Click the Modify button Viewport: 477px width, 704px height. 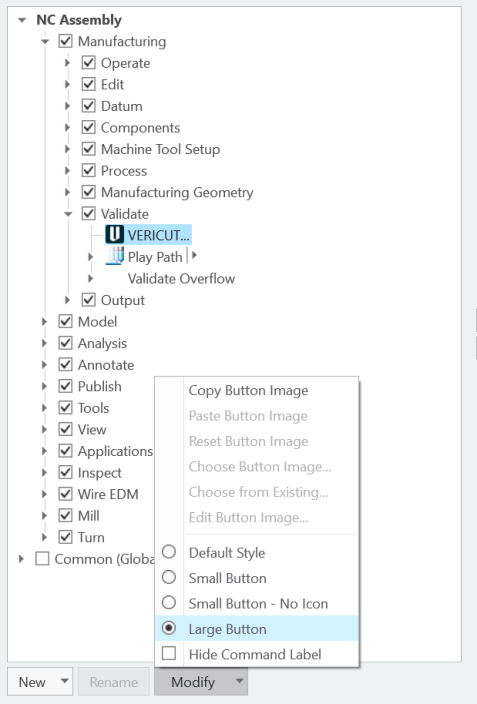point(193,682)
